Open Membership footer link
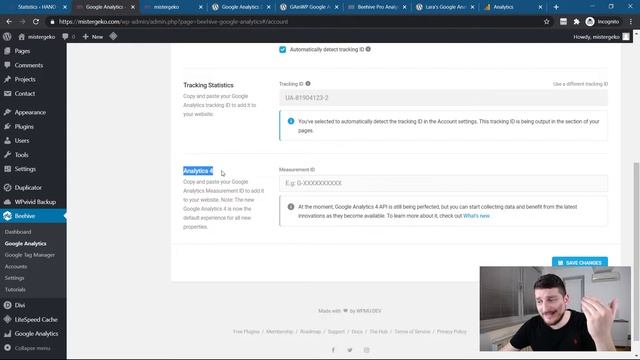Screen dimensions: 640x360 coord(280,332)
